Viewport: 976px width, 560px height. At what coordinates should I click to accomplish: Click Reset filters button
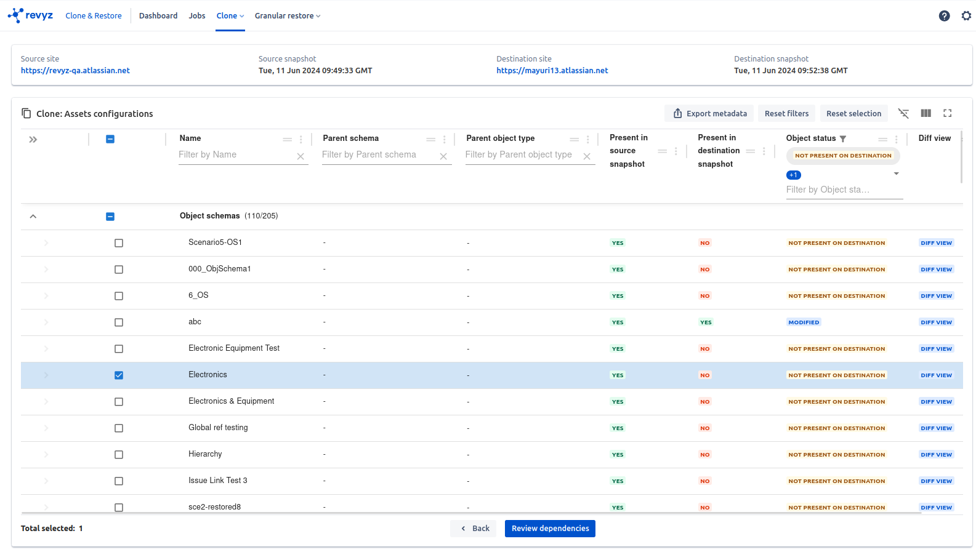click(787, 113)
